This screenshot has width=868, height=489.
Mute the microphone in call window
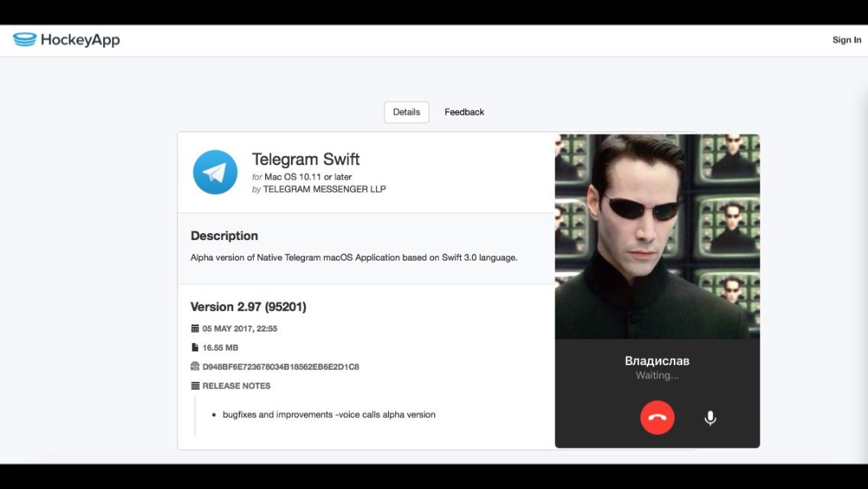[x=711, y=418]
